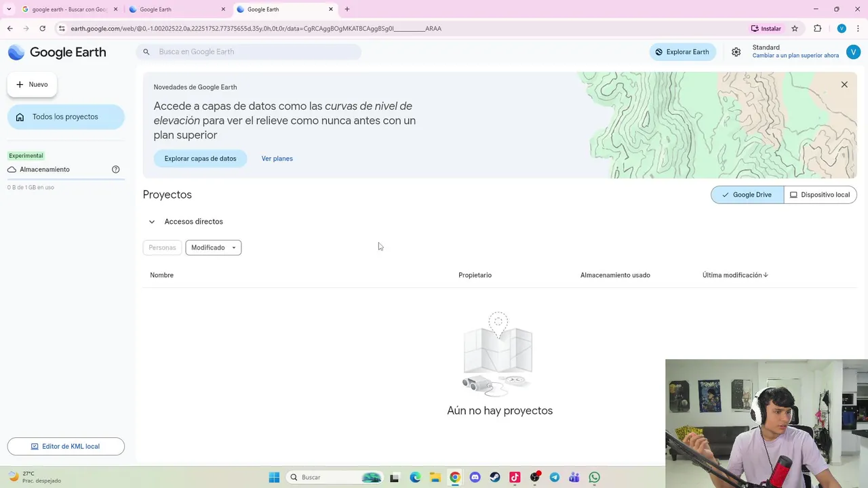Screen dimensions: 868x488
Task: Open Almacenamiento help question-mark icon
Action: click(115, 169)
